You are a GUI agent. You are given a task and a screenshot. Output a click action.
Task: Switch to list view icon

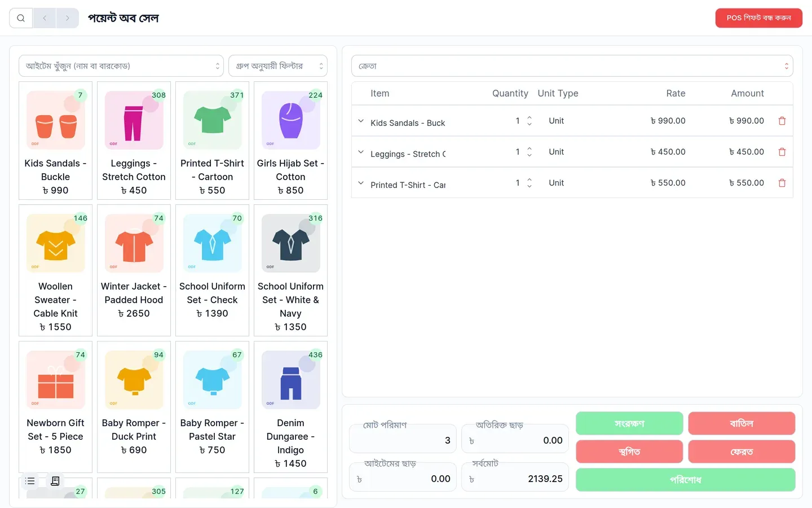30,481
